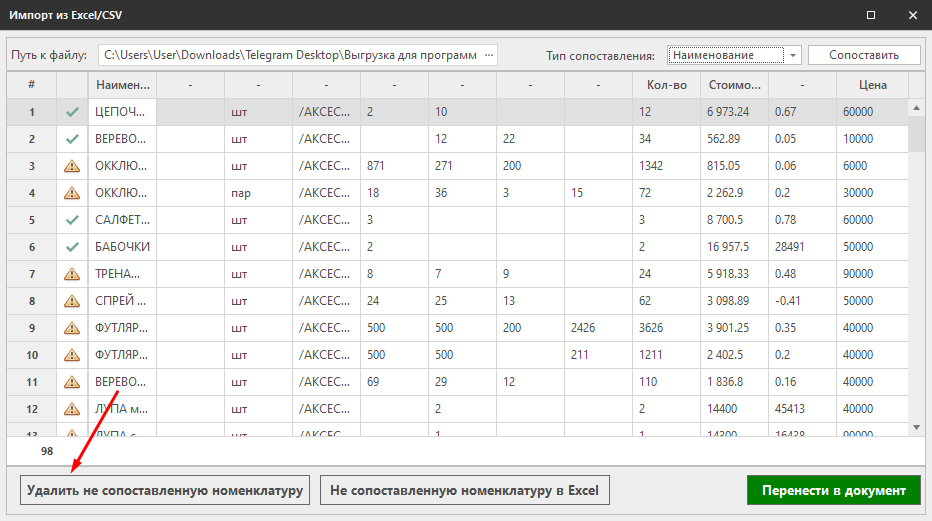Click the warning triangle icon in row 3
This screenshot has height=521, width=932.
click(x=72, y=166)
